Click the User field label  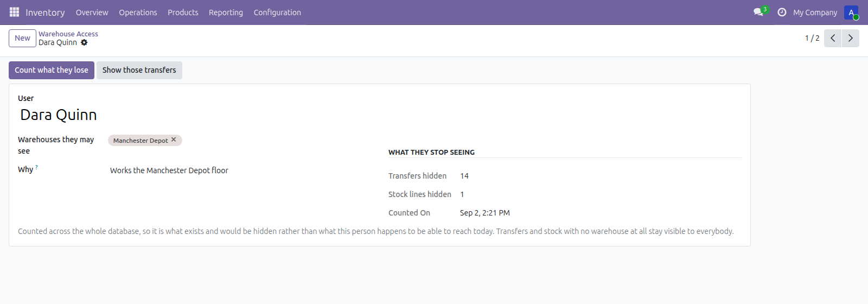(x=25, y=98)
